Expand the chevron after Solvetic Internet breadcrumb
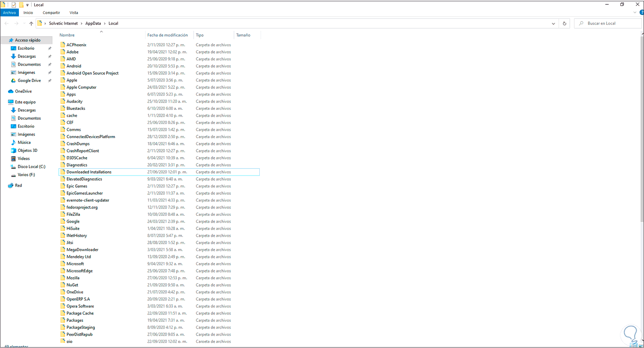The width and height of the screenshot is (644, 348). [x=82, y=24]
